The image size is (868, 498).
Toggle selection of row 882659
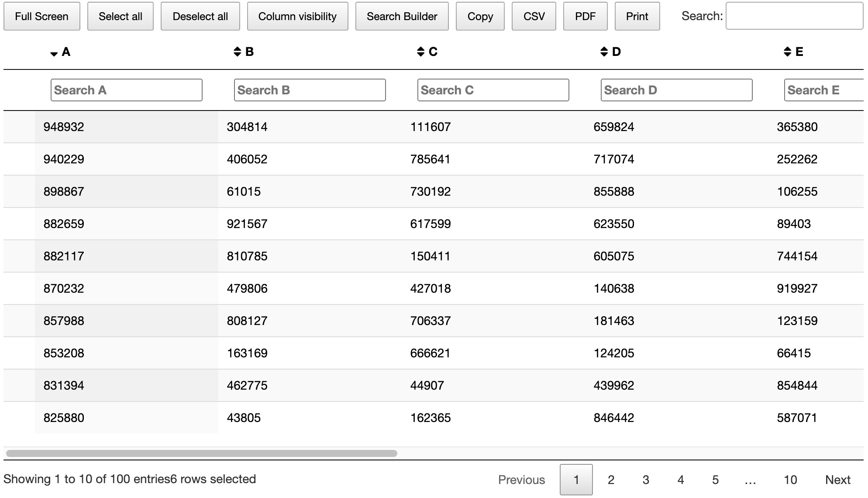pos(64,224)
